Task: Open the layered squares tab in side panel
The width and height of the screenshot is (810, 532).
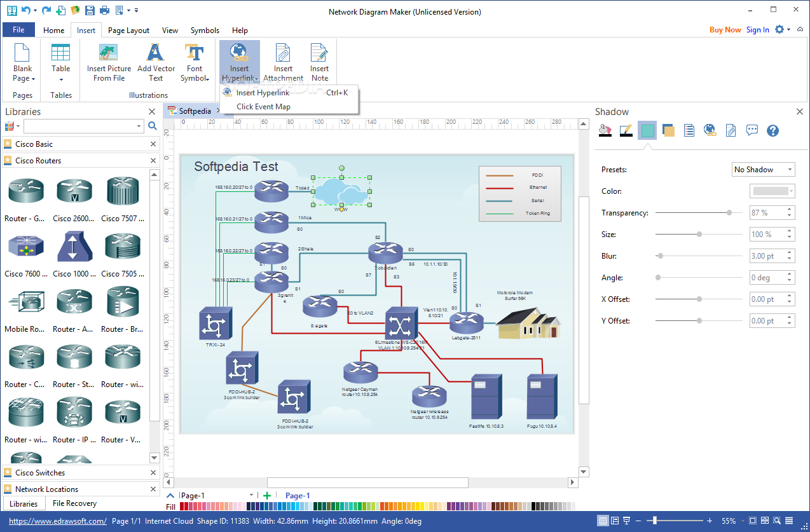Action: pyautogui.click(x=668, y=130)
